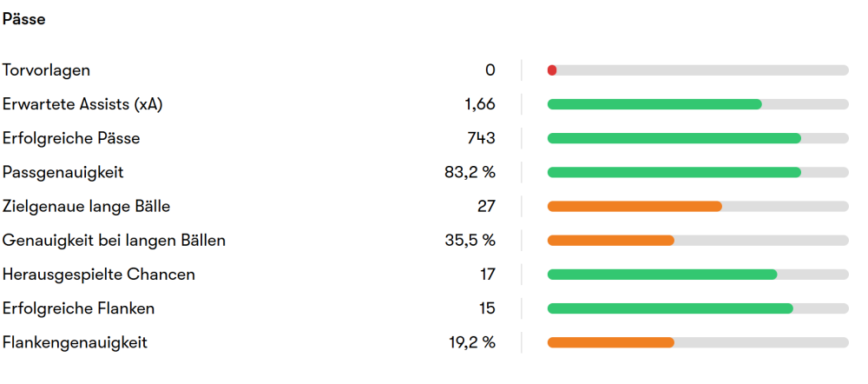This screenshot has height=384, width=868.
Task: Click the Erfolgreiche Pässe label
Action: (71, 138)
